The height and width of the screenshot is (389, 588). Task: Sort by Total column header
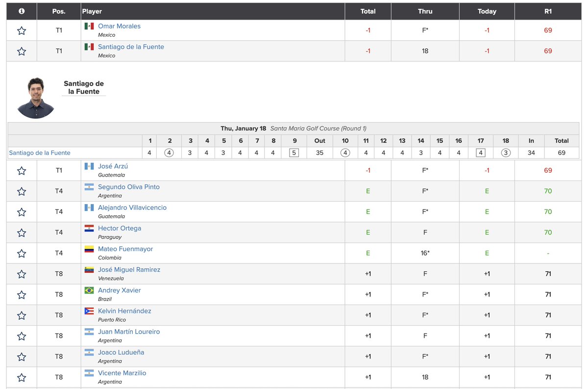click(x=368, y=11)
